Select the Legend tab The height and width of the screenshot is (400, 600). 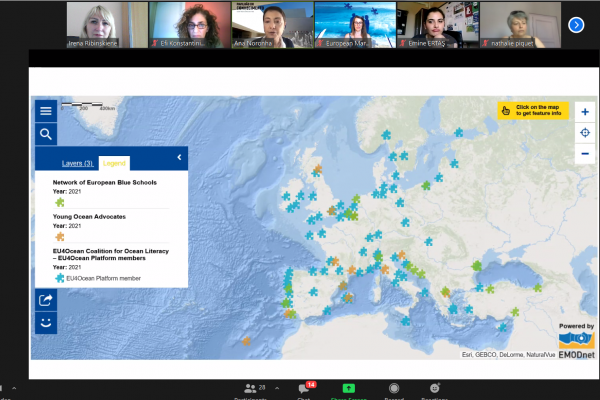114,163
